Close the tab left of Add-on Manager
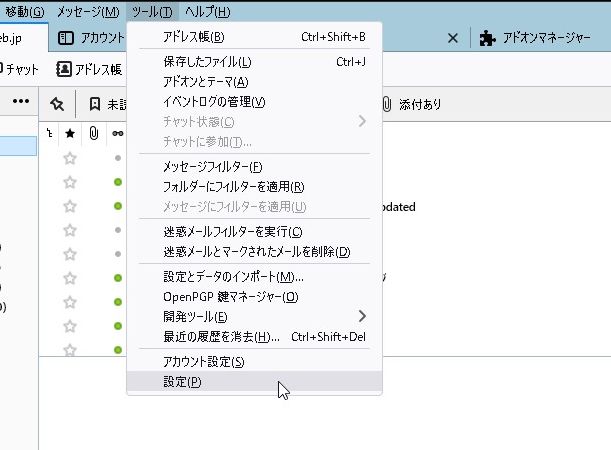Viewport: 611px width, 450px height. pos(452,38)
